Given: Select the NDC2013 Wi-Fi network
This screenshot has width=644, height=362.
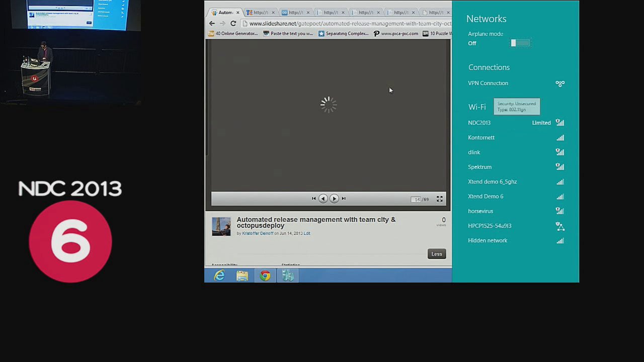Looking at the screenshot, I should [516, 123].
